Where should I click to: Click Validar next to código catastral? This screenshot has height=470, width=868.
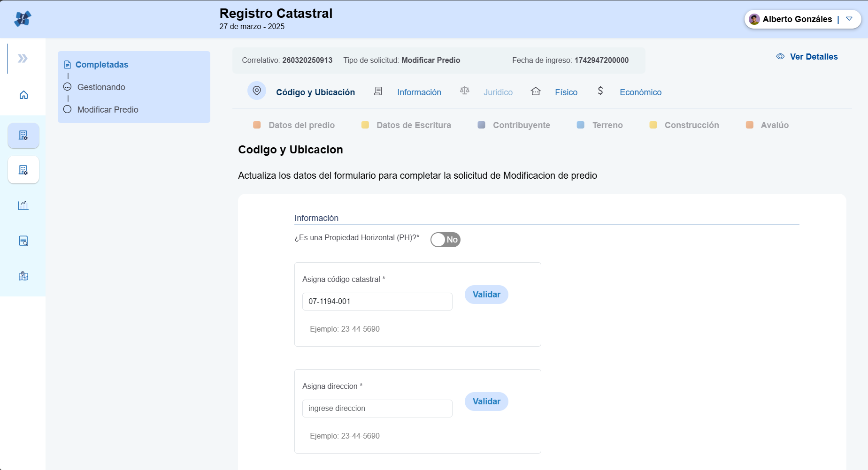(486, 295)
